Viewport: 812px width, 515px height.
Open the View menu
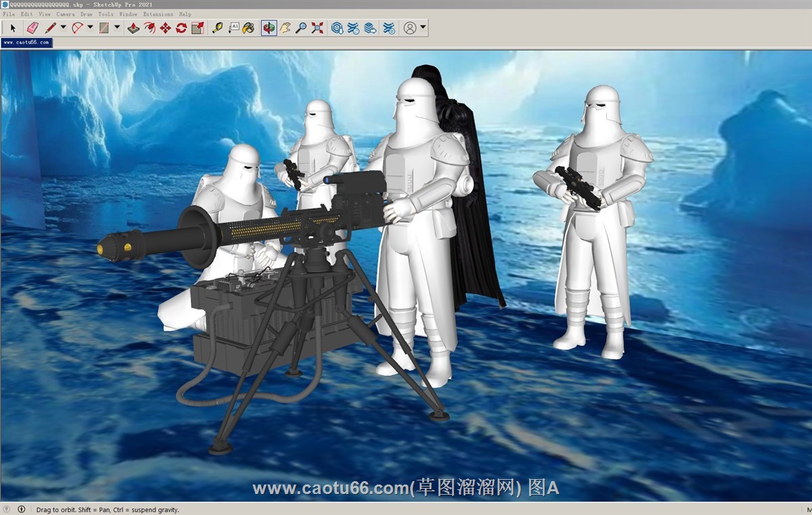pyautogui.click(x=45, y=14)
